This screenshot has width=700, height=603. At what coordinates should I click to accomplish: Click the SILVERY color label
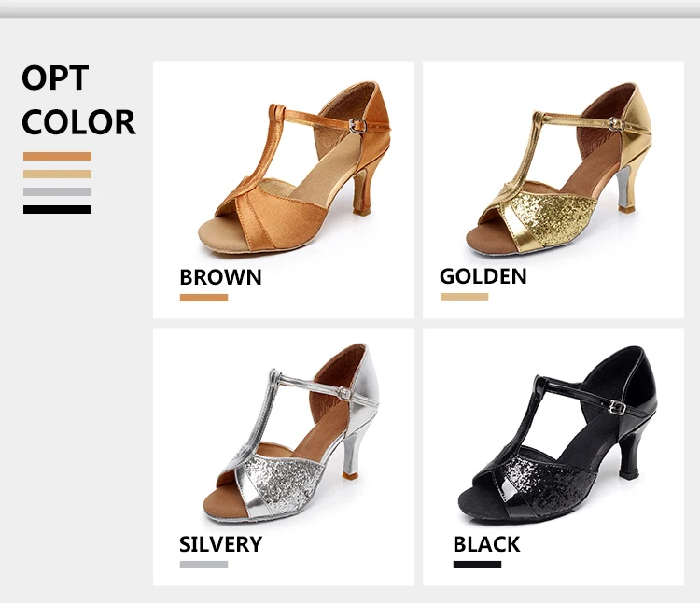pos(220,544)
